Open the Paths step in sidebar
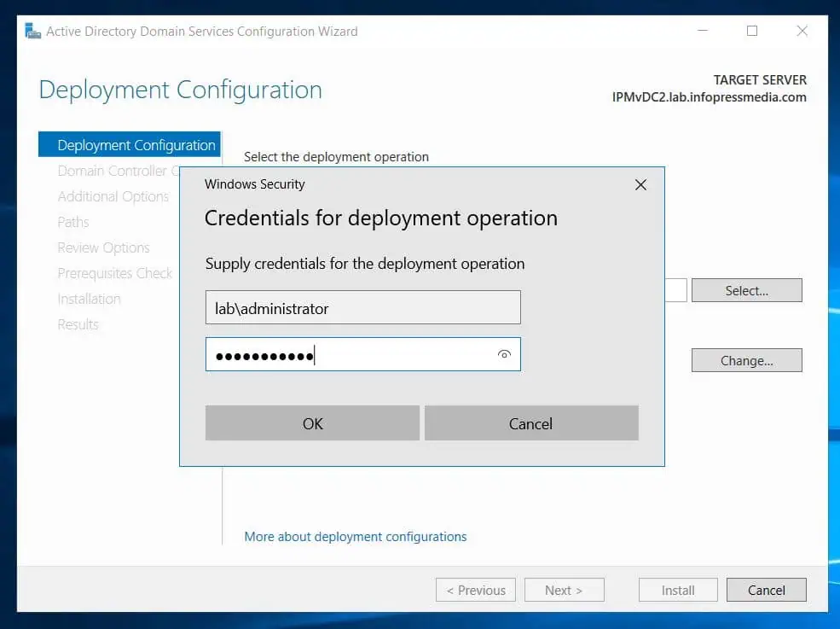Image resolution: width=840 pixels, height=629 pixels. 73,222
